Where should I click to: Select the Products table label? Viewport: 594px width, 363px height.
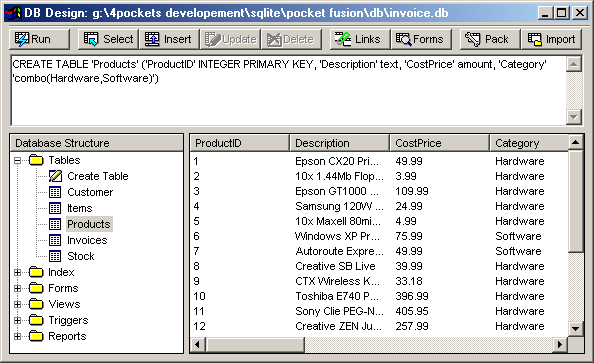tap(89, 224)
